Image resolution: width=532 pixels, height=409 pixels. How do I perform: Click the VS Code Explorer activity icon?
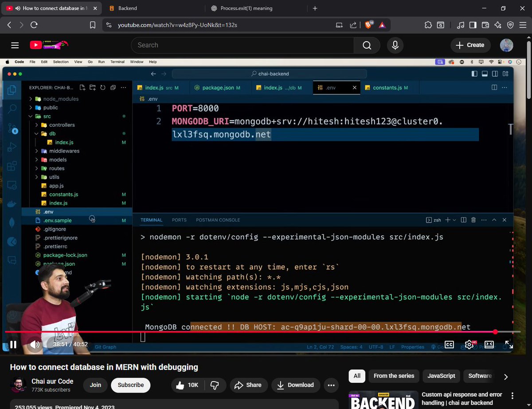tap(12, 91)
